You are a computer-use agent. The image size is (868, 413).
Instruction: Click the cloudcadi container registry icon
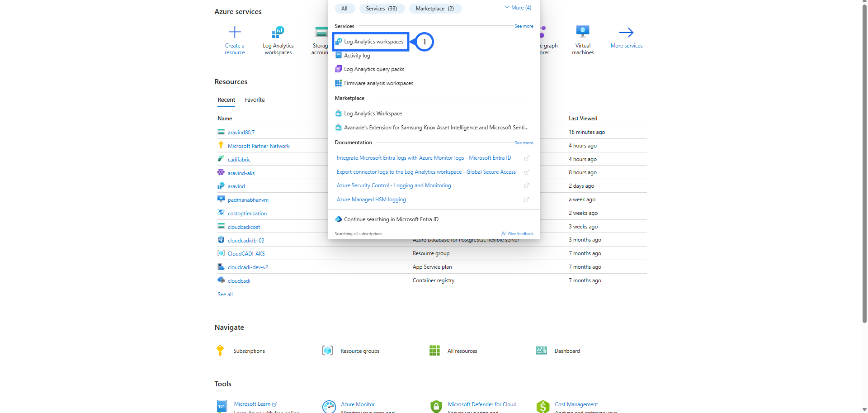click(221, 280)
